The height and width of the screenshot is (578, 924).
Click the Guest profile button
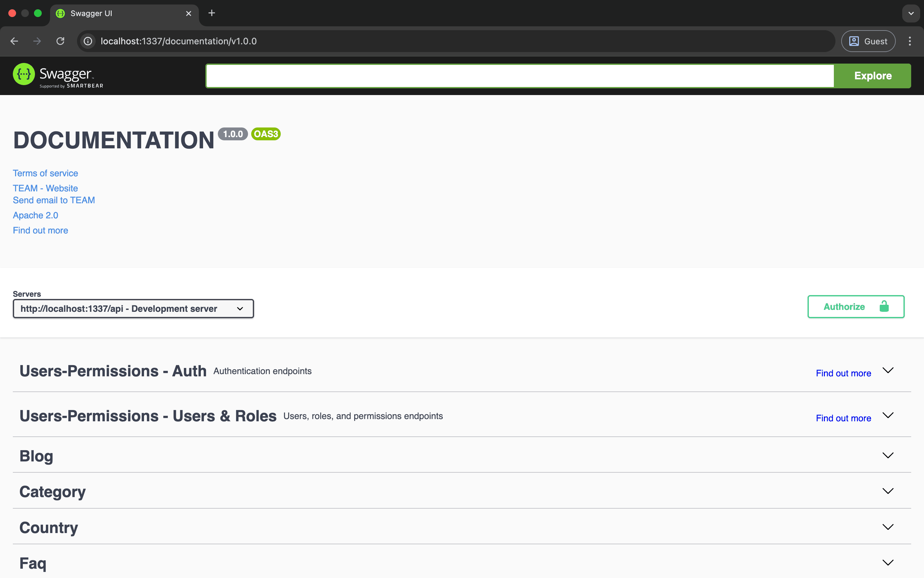tap(868, 41)
